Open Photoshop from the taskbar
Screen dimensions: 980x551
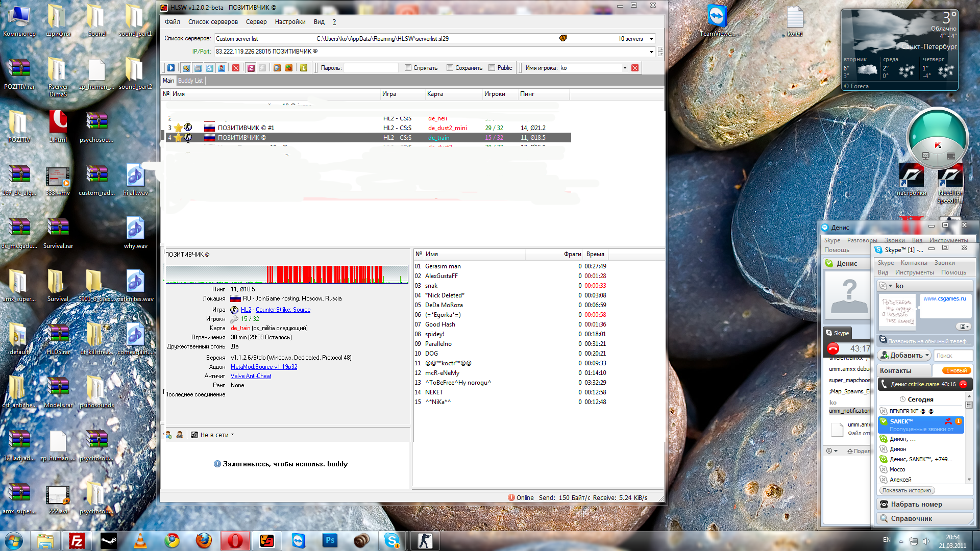pos(330,540)
